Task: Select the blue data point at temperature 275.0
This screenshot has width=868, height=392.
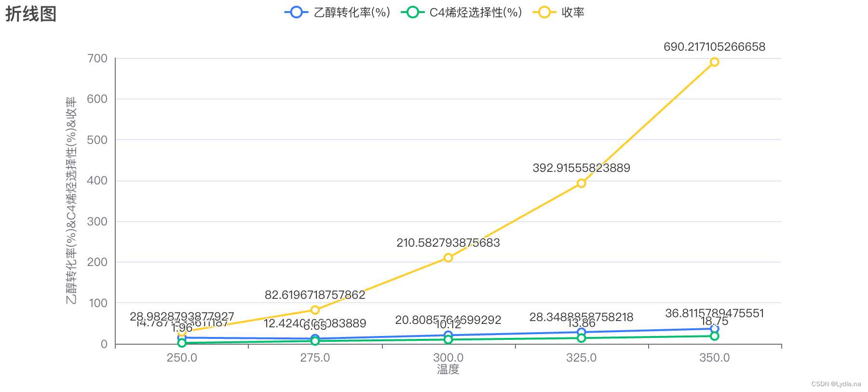Action: [x=315, y=338]
